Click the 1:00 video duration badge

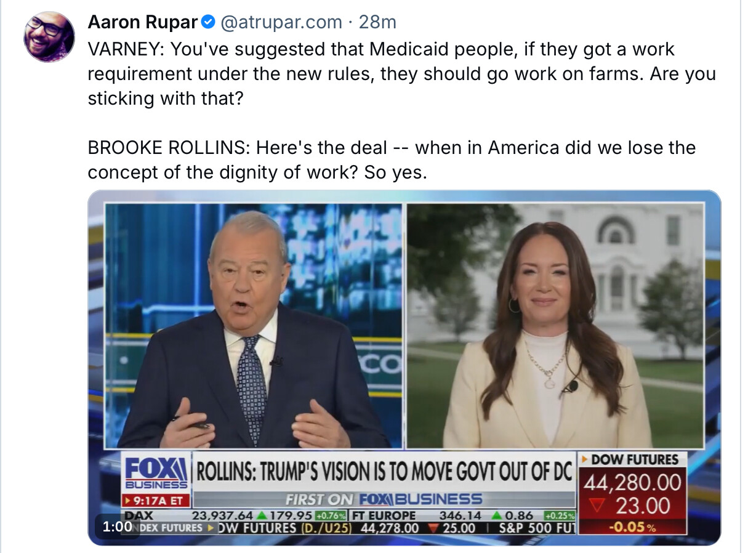pos(116,527)
